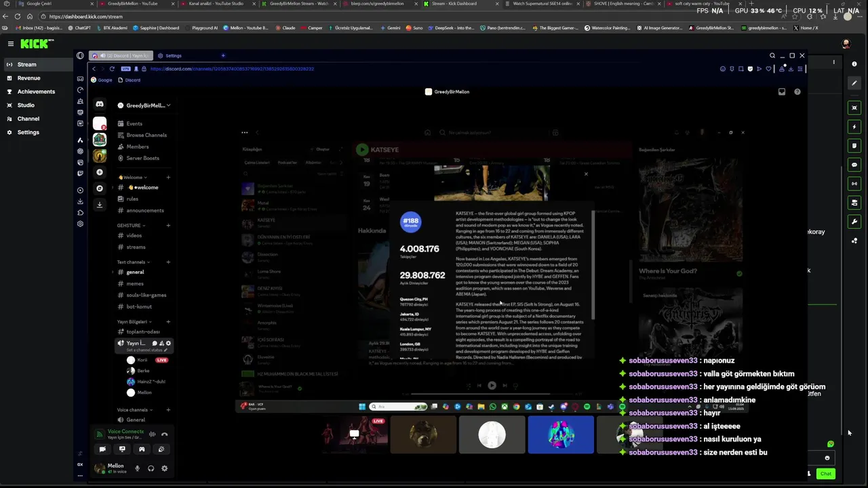Create channel in Text channels category
This screenshot has width=868, height=488.
coord(168,262)
